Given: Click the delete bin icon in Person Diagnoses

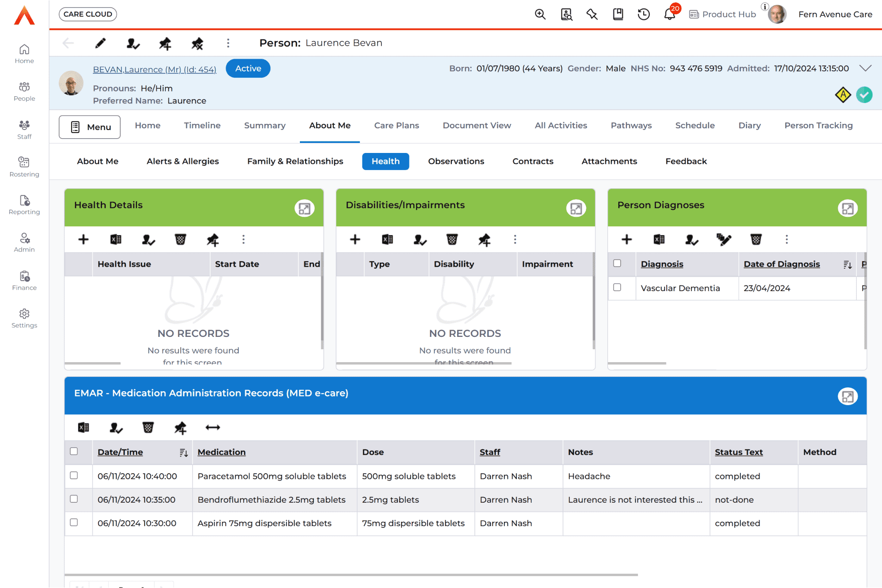Looking at the screenshot, I should point(756,239).
